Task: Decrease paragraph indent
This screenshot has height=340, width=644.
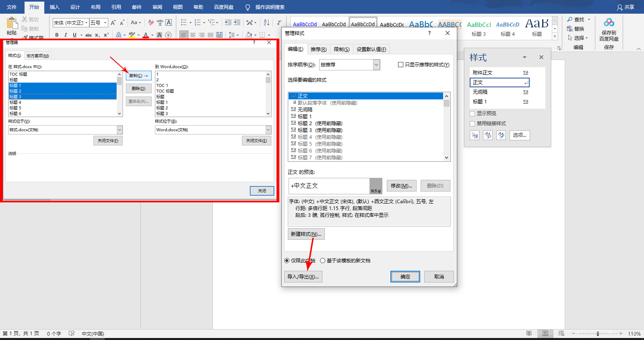Action: coord(228,23)
